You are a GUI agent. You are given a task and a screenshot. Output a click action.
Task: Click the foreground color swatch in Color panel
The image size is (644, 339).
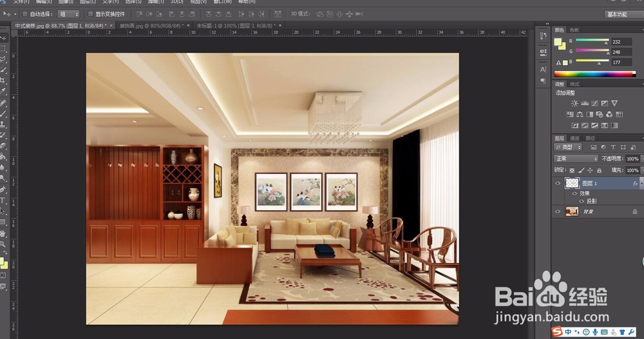click(558, 42)
